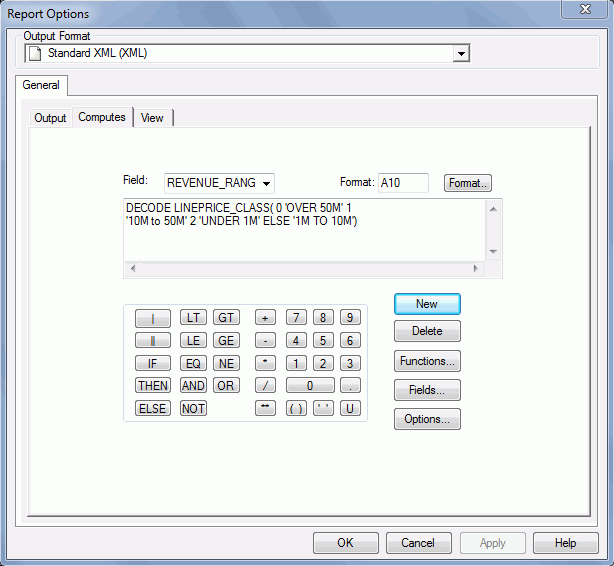Click the New compute button

point(427,304)
